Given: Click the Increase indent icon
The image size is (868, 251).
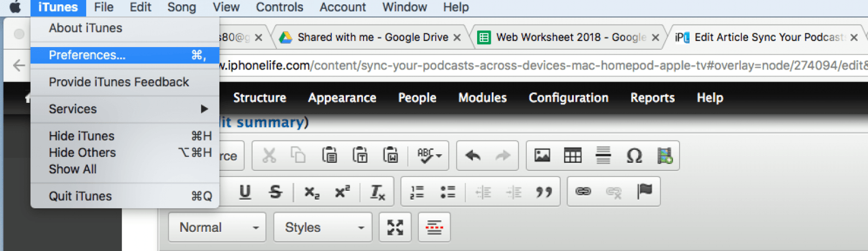Looking at the screenshot, I should 514,192.
